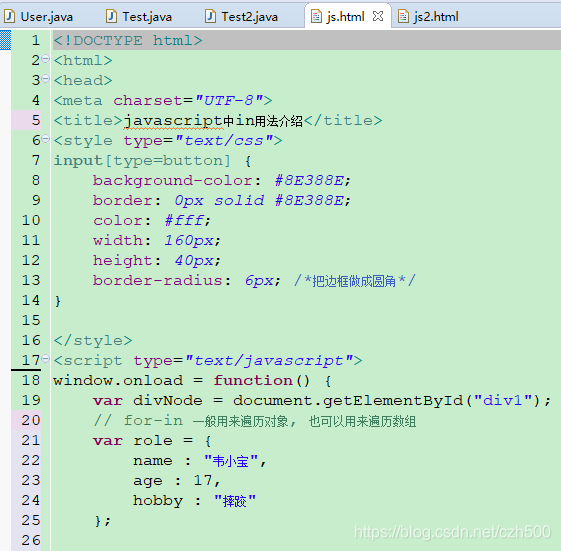Collapse the html tag fold on line 2
This screenshot has height=551, width=561.
45,58
